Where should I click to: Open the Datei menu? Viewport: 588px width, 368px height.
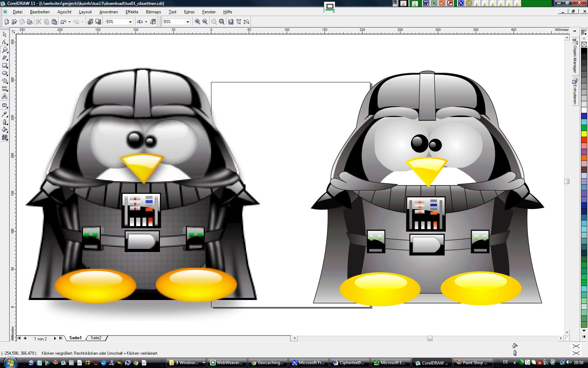point(17,12)
